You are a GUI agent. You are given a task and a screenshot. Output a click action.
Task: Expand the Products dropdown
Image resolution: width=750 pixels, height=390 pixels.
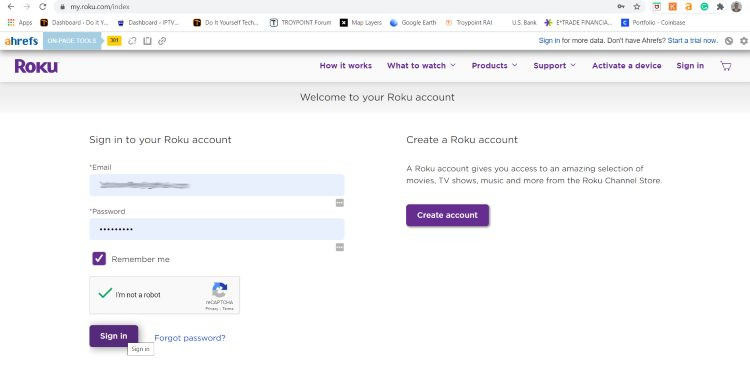point(494,66)
